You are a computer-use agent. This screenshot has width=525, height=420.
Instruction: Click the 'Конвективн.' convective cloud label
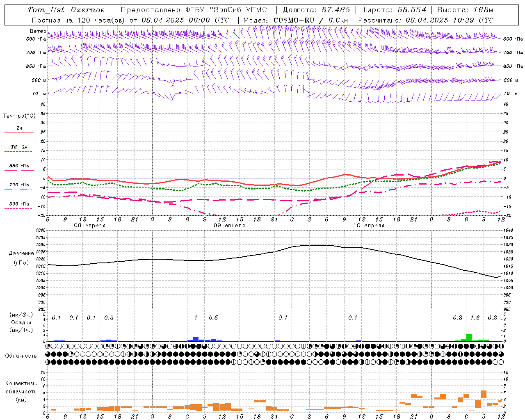point(21,383)
